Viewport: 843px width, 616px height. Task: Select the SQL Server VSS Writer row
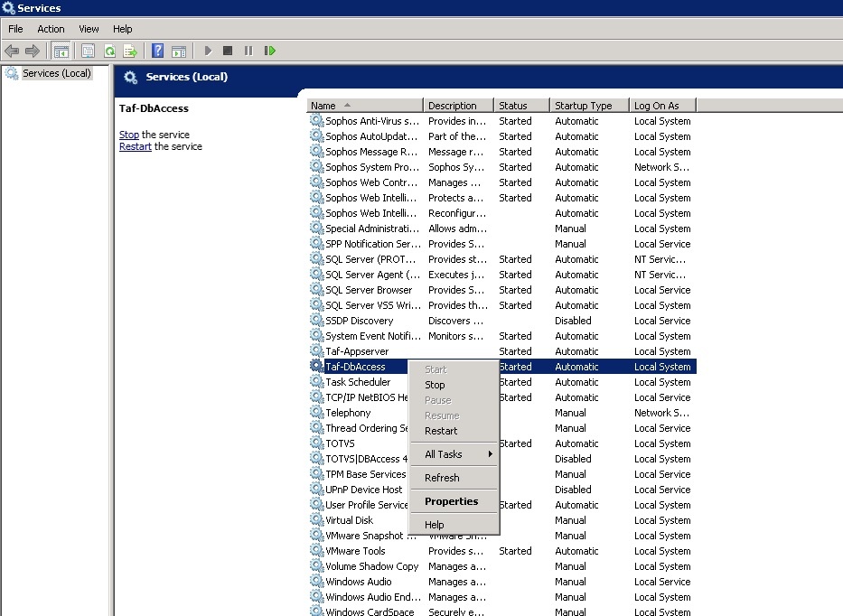(502, 305)
